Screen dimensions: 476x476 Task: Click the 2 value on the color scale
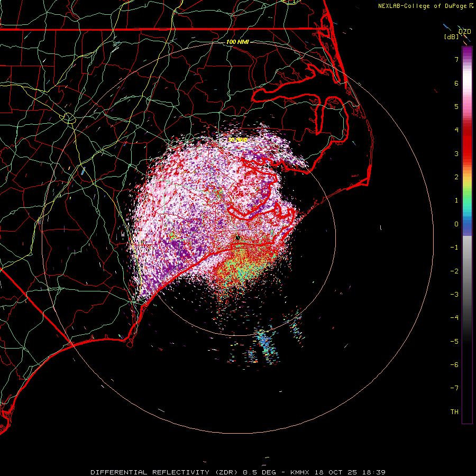pyautogui.click(x=456, y=177)
